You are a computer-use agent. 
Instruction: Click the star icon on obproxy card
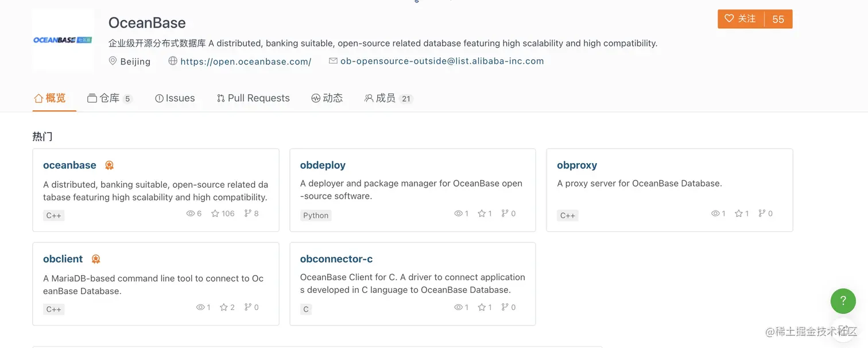coord(739,214)
